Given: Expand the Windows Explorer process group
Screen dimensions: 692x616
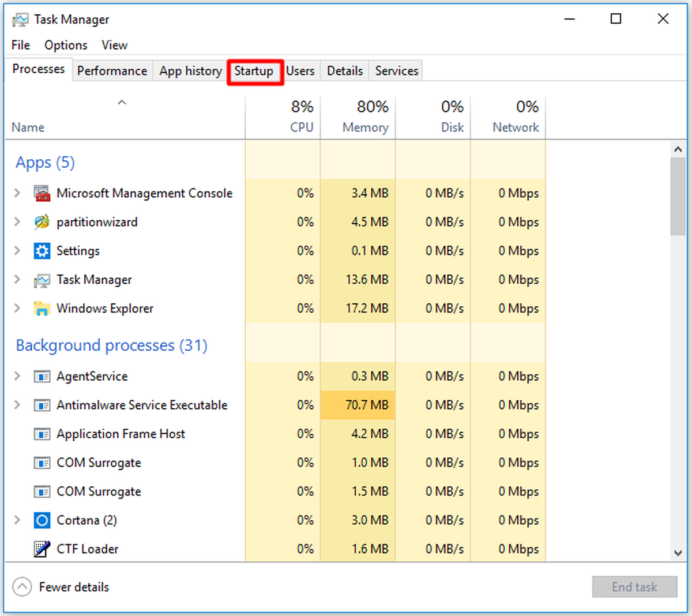Looking at the screenshot, I should coord(17,309).
